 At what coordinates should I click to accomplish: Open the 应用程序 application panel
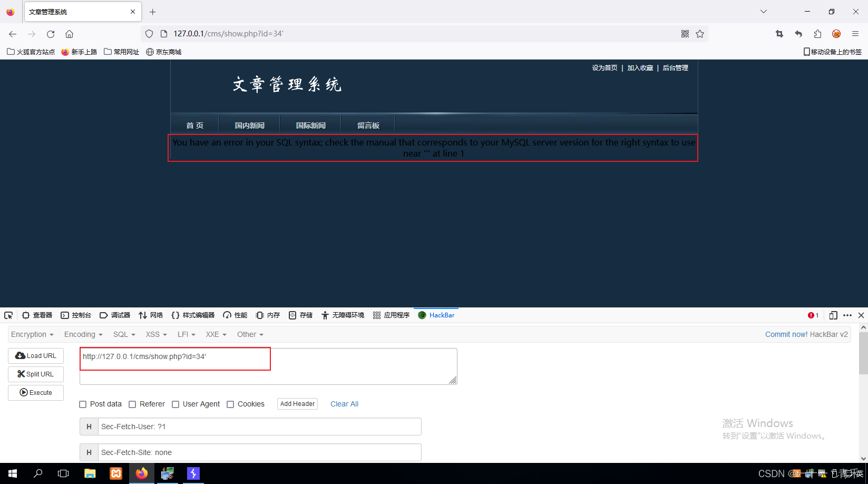click(x=391, y=315)
